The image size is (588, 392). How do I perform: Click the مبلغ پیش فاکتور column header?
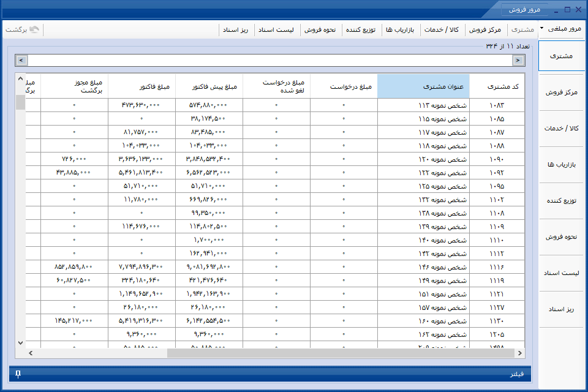209,86
